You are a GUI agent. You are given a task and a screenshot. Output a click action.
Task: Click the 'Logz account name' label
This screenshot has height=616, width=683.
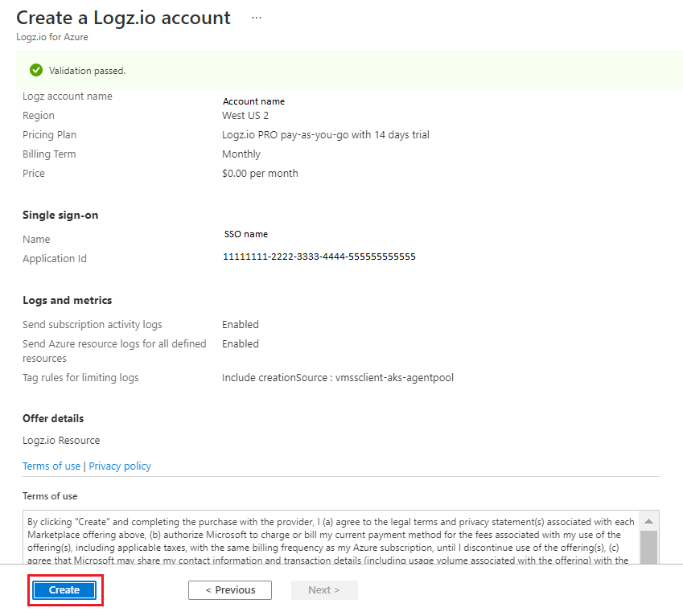67,97
